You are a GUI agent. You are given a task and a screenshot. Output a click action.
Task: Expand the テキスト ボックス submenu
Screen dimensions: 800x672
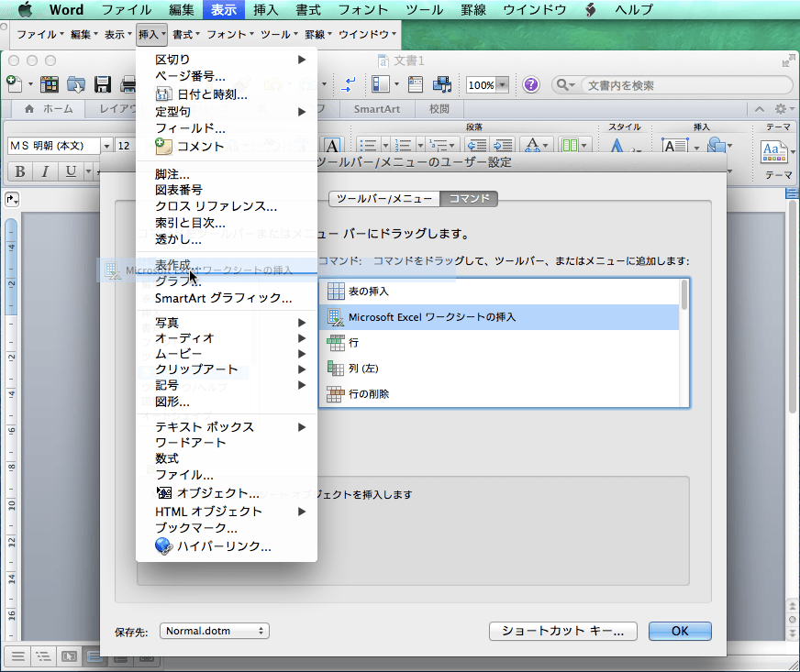coord(227,426)
